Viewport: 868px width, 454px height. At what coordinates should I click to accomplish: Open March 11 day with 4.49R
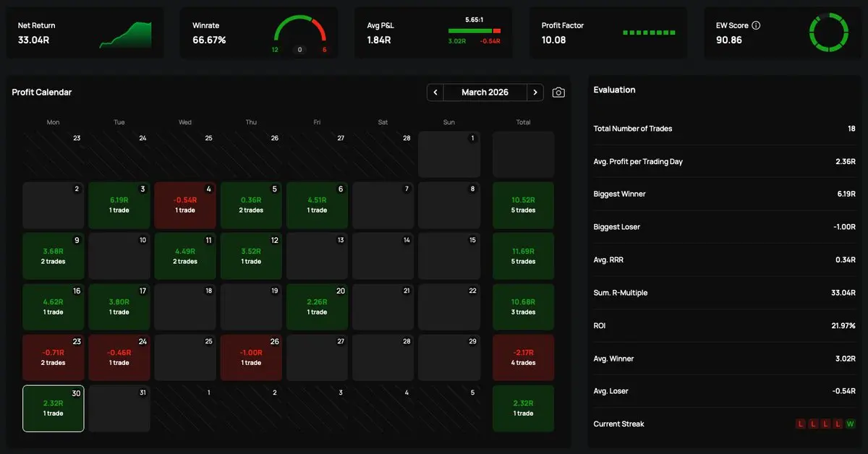185,256
